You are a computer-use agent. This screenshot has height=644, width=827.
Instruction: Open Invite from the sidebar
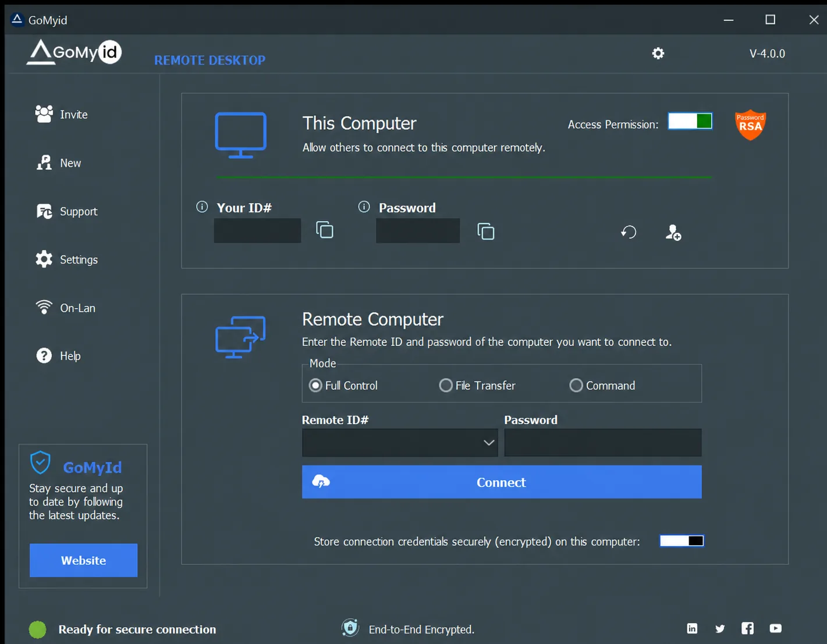pos(62,115)
